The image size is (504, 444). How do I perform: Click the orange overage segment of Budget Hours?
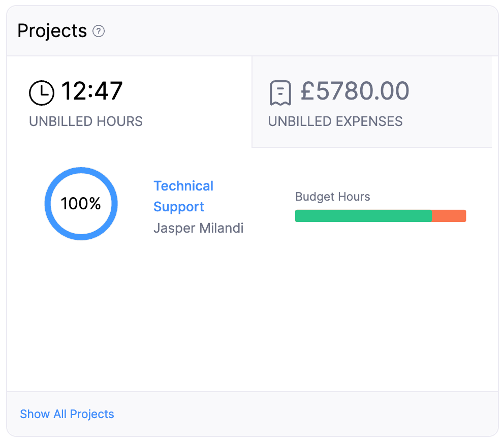tap(449, 215)
